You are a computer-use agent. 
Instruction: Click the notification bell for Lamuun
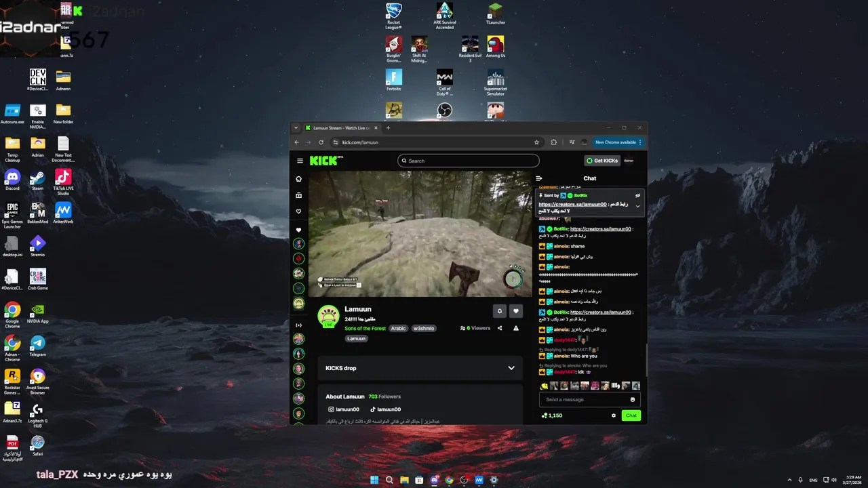tap(500, 311)
